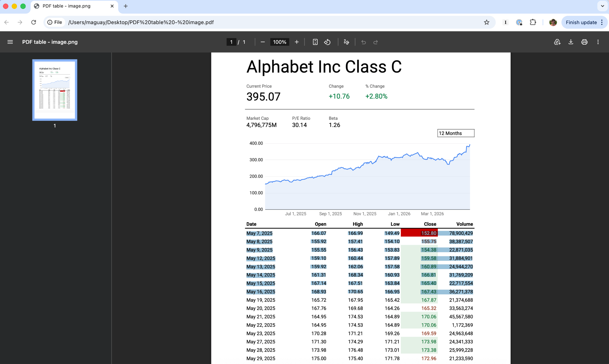Image resolution: width=609 pixels, height=364 pixels.
Task: Rotate the PDF counterclockwise
Action: click(x=327, y=42)
